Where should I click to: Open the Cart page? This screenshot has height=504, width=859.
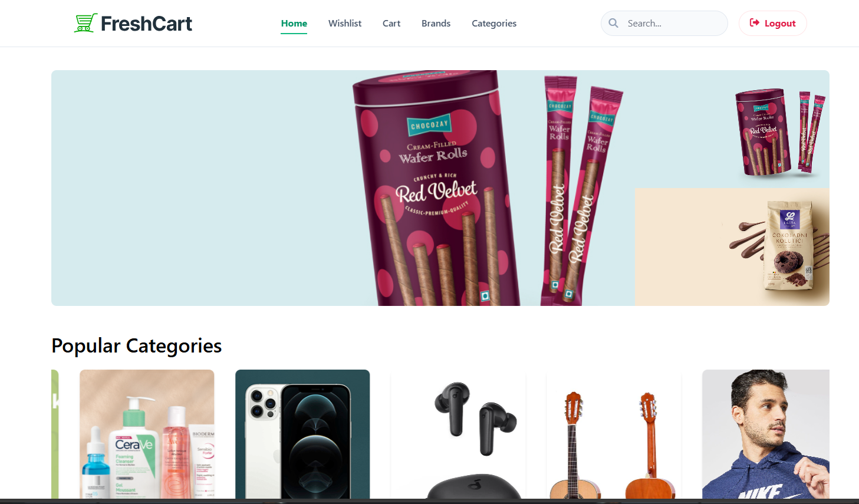pos(391,24)
